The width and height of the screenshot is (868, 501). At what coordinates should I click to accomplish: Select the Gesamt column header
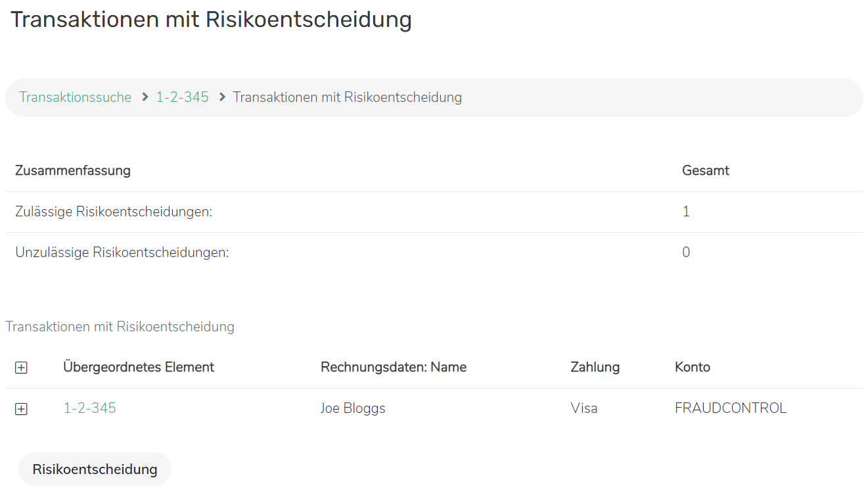click(x=706, y=171)
